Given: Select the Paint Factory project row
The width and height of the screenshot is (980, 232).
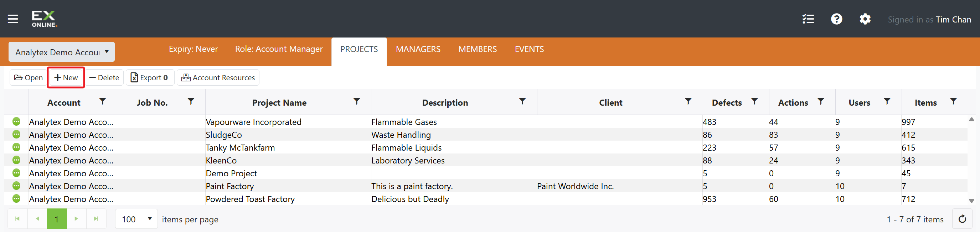Looking at the screenshot, I should pyautogui.click(x=486, y=186).
